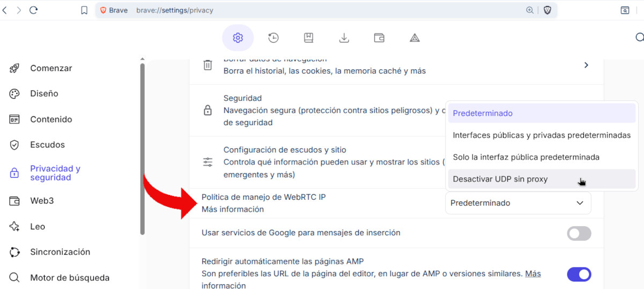The image size is (644, 289).
Task: Click the Política de manejo de WebRTC IP label
Action: click(x=264, y=197)
